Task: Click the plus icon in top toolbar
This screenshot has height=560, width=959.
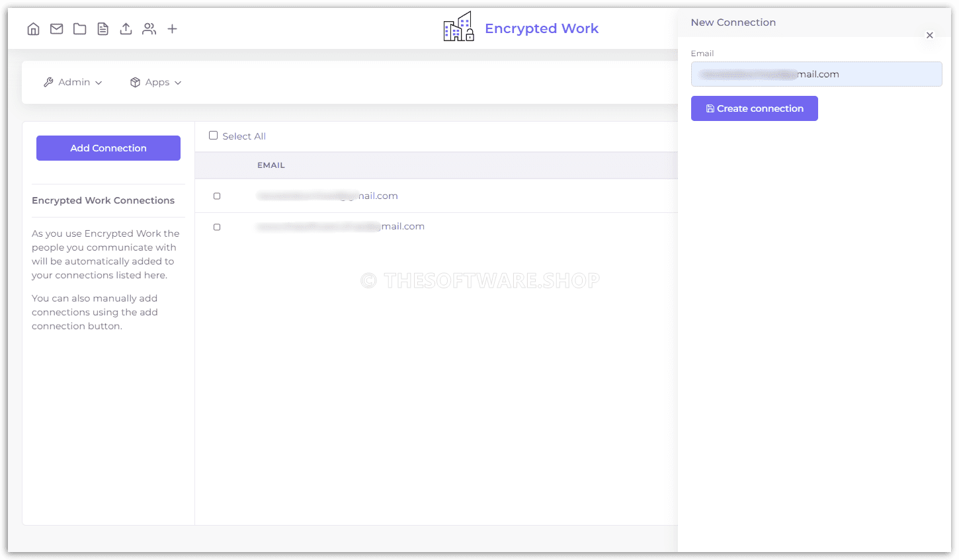Action: click(173, 29)
